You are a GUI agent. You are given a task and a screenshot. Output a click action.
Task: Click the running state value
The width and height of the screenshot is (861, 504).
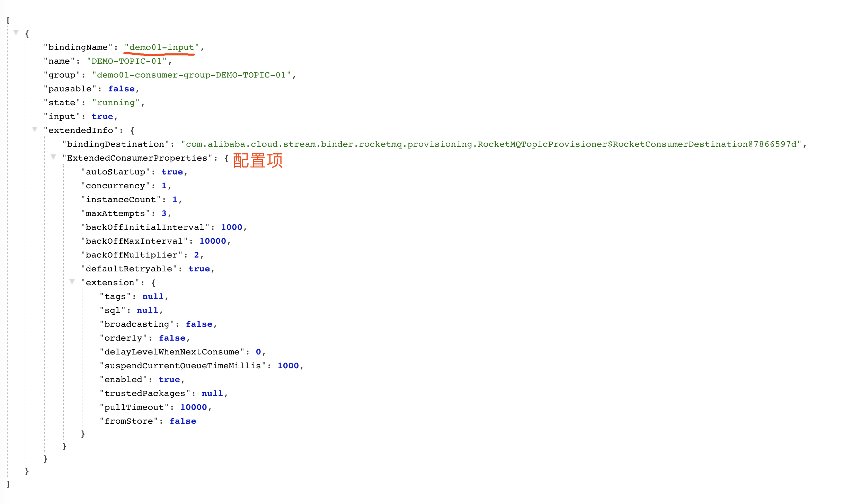(x=116, y=103)
